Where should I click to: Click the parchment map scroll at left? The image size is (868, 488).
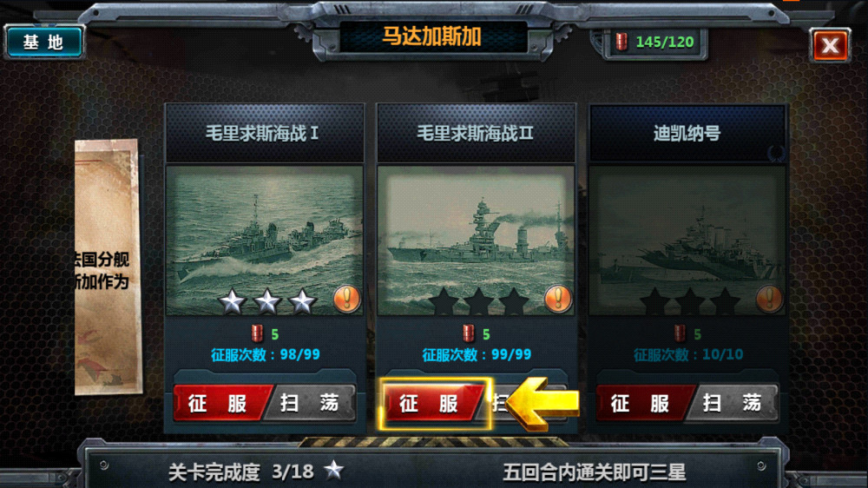107,267
